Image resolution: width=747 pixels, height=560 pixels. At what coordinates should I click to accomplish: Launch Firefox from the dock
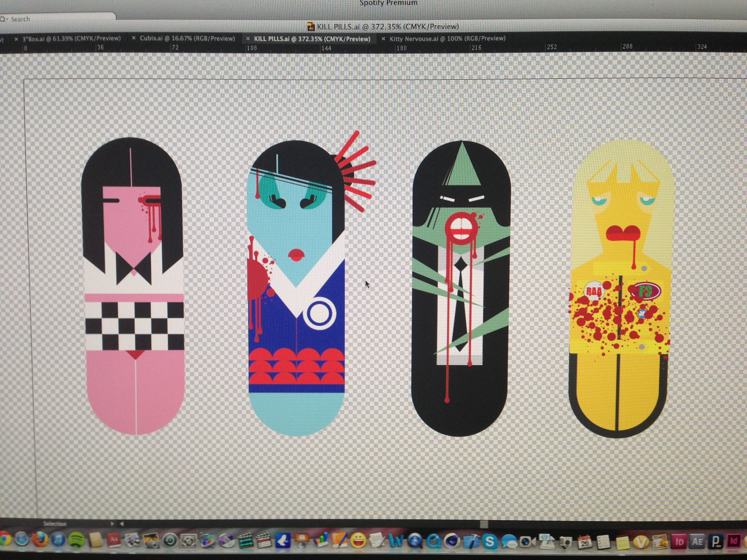click(40, 539)
